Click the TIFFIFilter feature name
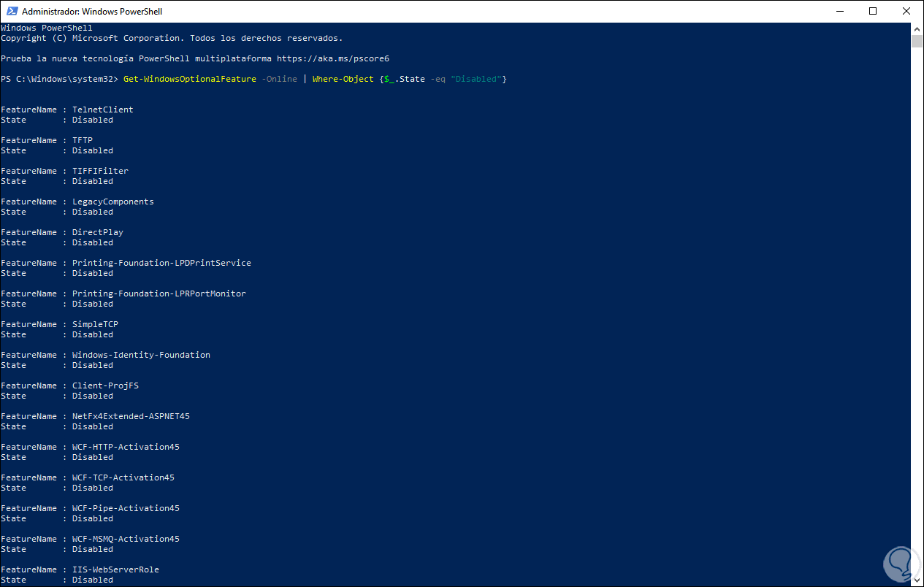Screen dimensions: 924x587 tap(100, 171)
